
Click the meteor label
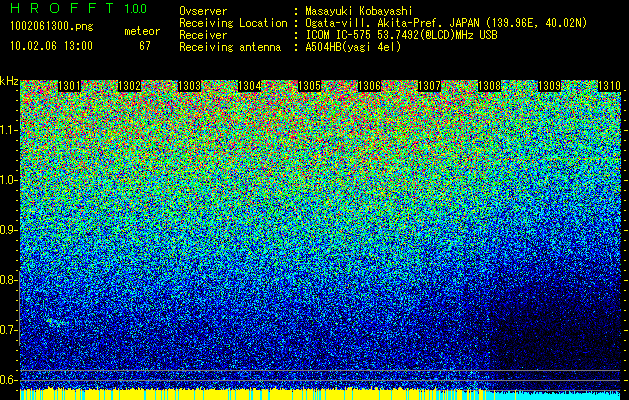coord(142,31)
